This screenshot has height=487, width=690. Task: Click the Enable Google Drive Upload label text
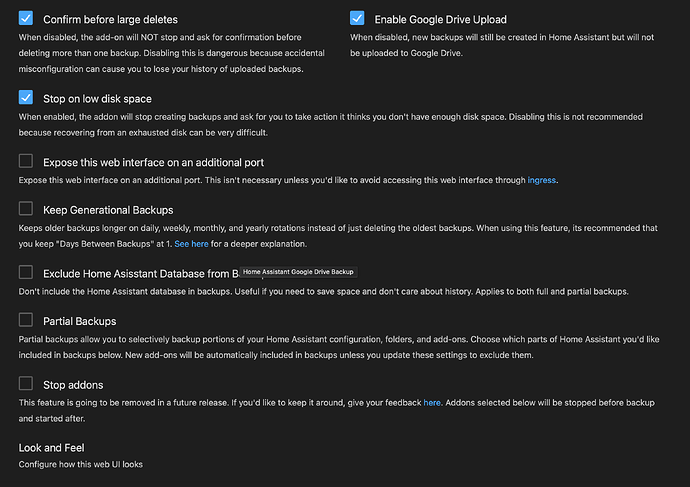(x=440, y=19)
